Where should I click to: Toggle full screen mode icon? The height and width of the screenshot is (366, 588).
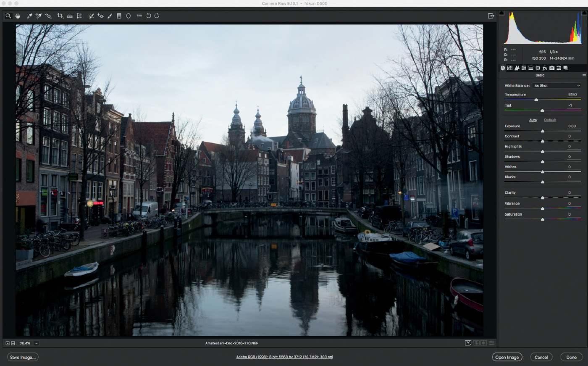click(491, 16)
